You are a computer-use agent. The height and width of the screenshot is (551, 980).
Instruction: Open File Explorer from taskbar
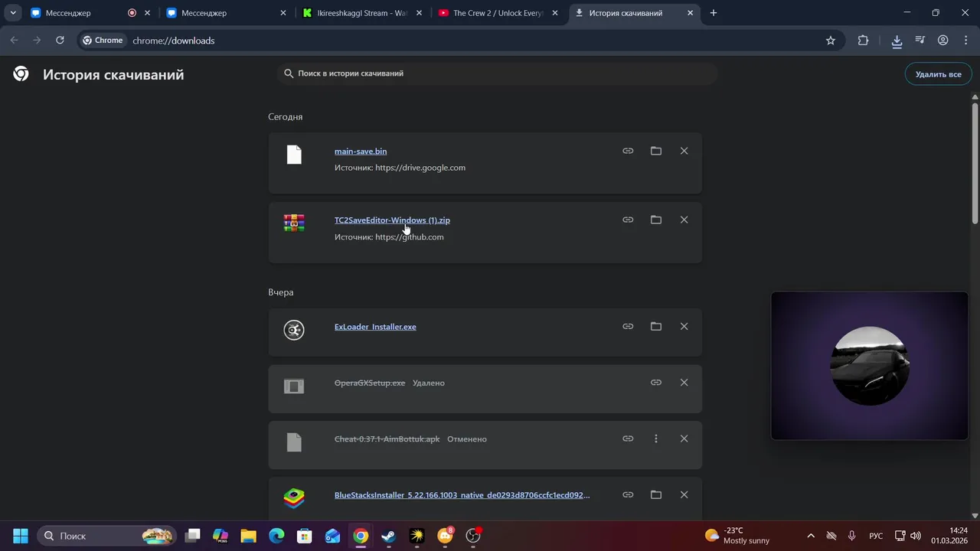tap(248, 536)
